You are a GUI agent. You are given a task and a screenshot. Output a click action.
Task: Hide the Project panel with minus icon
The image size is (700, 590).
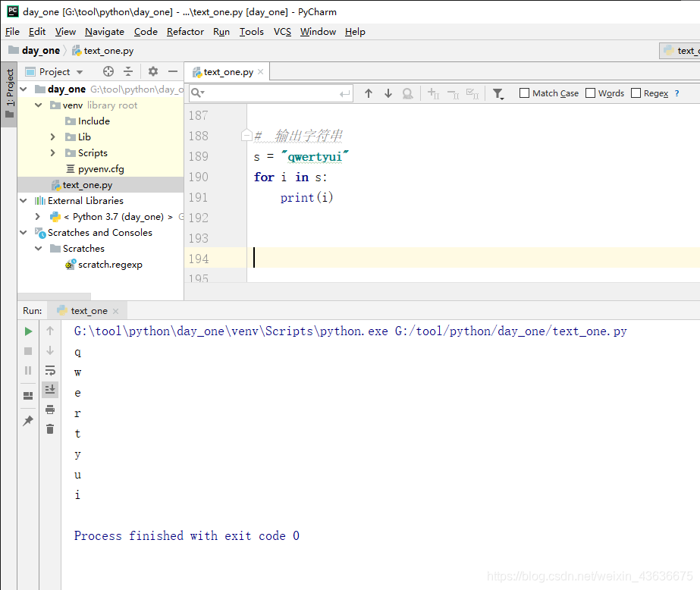click(x=173, y=71)
